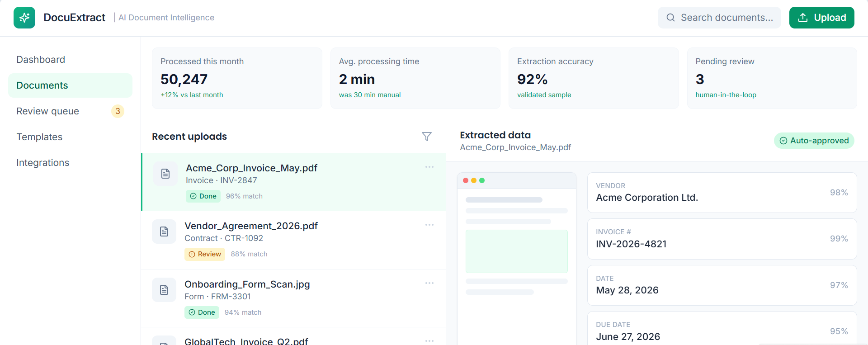This screenshot has width=868, height=345.
Task: Click the Upload button
Action: tap(821, 18)
